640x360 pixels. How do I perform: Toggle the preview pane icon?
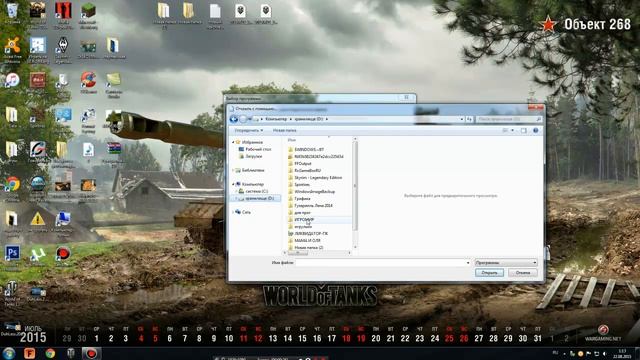pyautogui.click(x=524, y=131)
